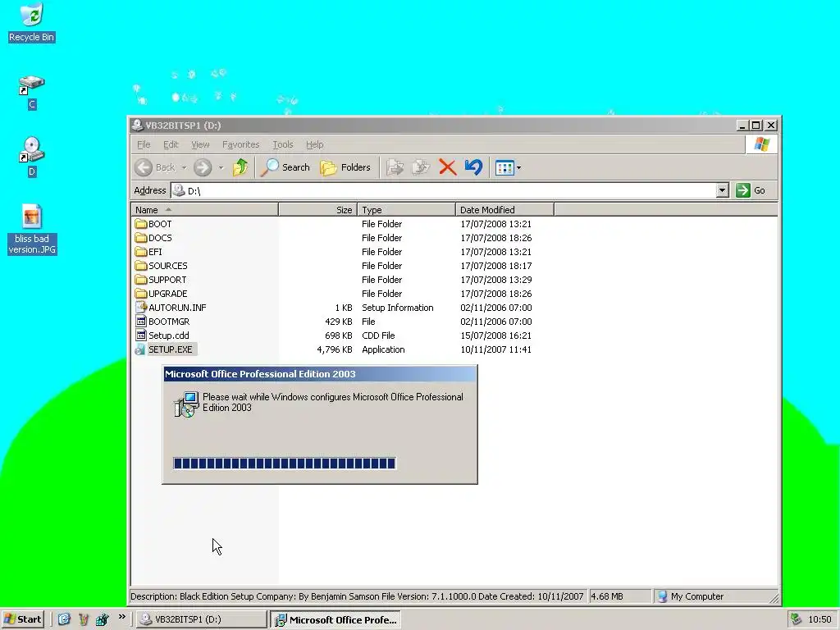Open the Search pane
The height and width of the screenshot is (630, 840).
point(285,167)
